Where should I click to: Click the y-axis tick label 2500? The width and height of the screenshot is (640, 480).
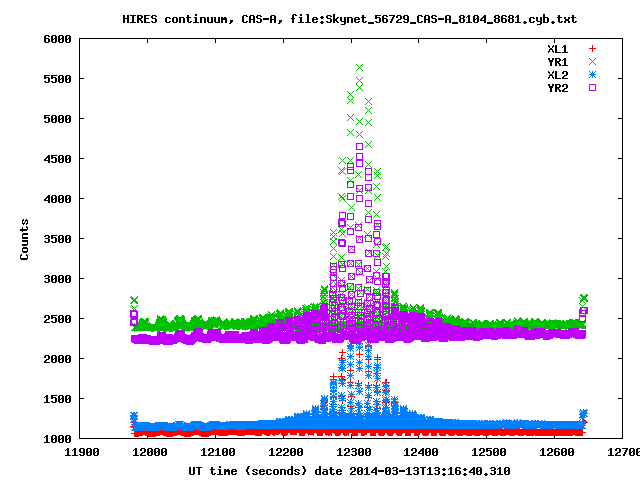(57, 319)
